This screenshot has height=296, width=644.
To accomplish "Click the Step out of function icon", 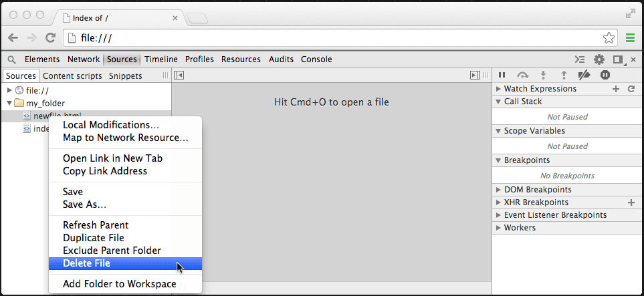I will pos(563,76).
